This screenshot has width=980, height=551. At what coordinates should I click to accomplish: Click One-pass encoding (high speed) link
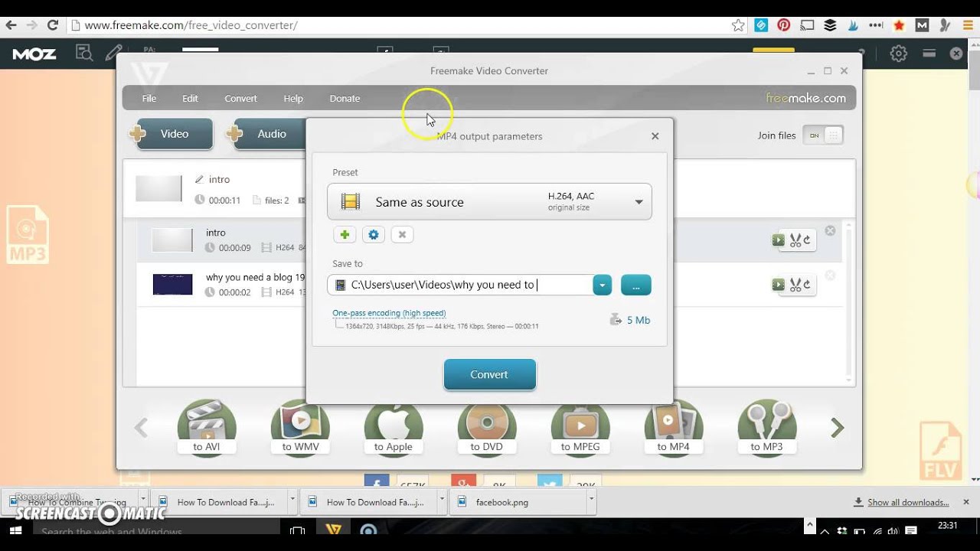click(389, 313)
